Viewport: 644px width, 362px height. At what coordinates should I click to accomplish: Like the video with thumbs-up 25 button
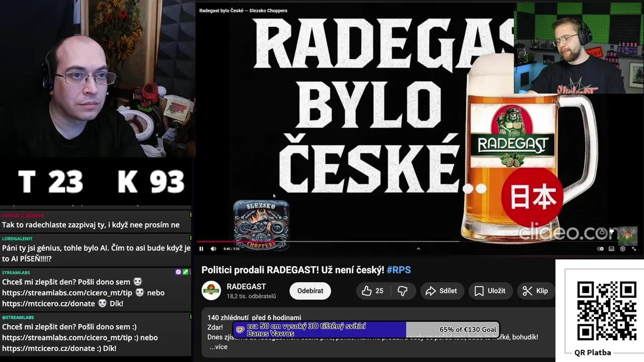pos(373,291)
